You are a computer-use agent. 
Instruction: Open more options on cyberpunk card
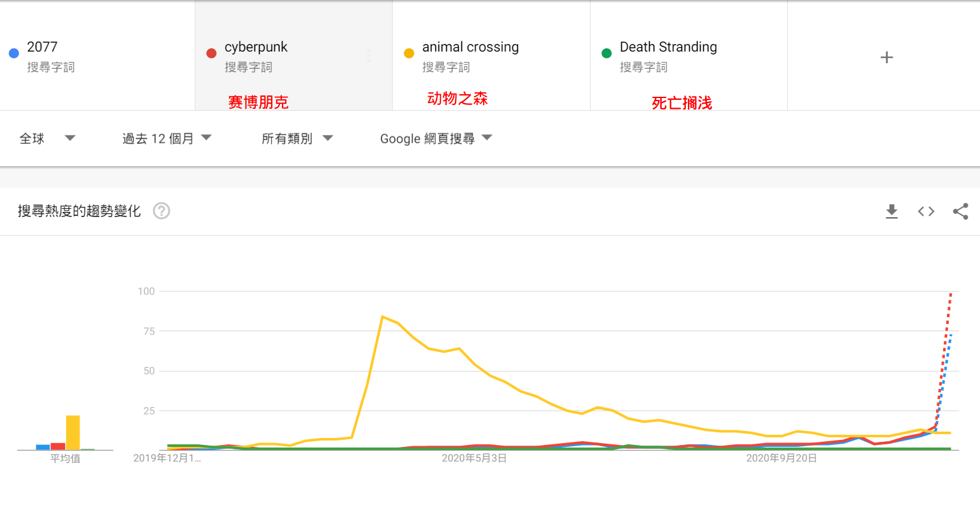[x=369, y=56]
